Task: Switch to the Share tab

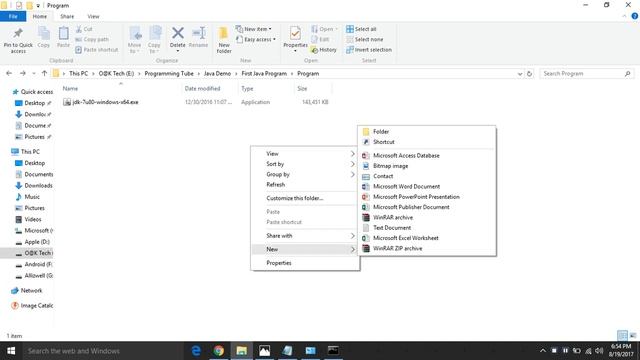Action: pyautogui.click(x=67, y=16)
